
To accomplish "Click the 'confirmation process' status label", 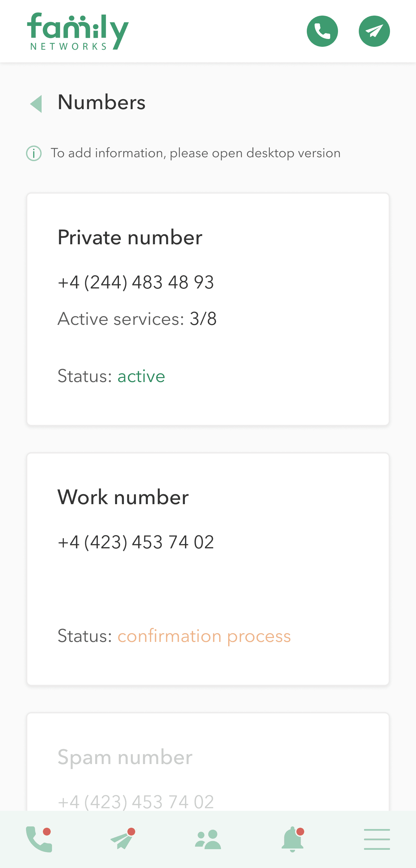I will click(204, 636).
